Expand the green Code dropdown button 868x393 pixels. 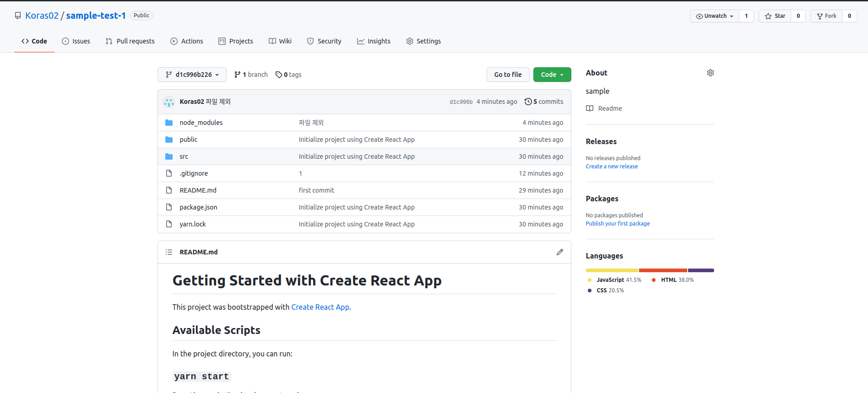[x=552, y=75]
